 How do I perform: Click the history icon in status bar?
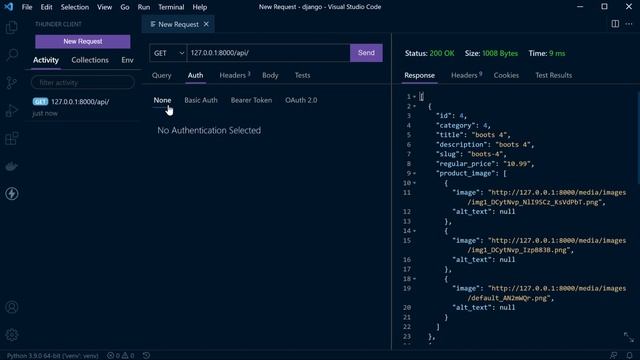tap(147, 356)
